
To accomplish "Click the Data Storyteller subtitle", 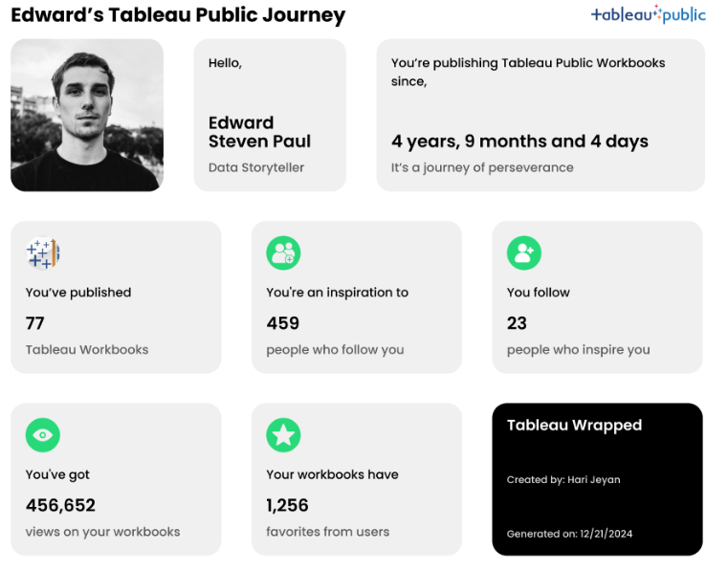I will (x=256, y=167).
